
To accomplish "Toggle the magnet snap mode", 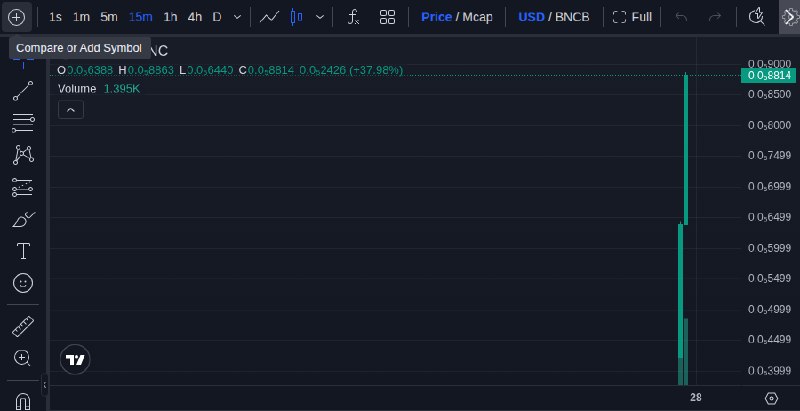I will (23, 401).
